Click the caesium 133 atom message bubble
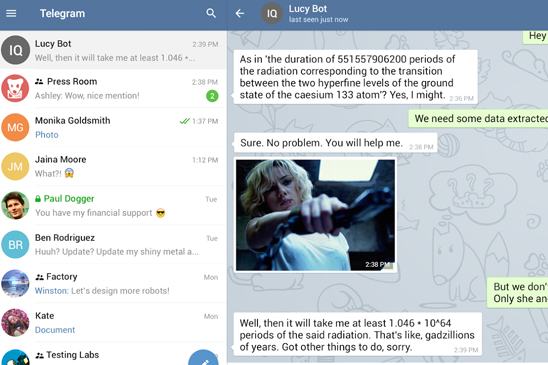 point(355,77)
